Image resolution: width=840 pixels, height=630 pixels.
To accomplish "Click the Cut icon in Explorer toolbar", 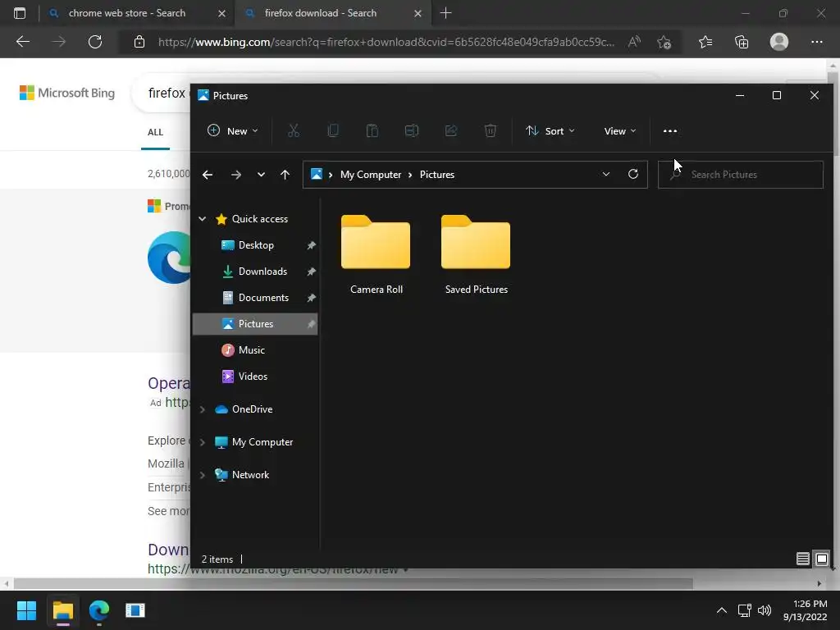I will [x=293, y=130].
